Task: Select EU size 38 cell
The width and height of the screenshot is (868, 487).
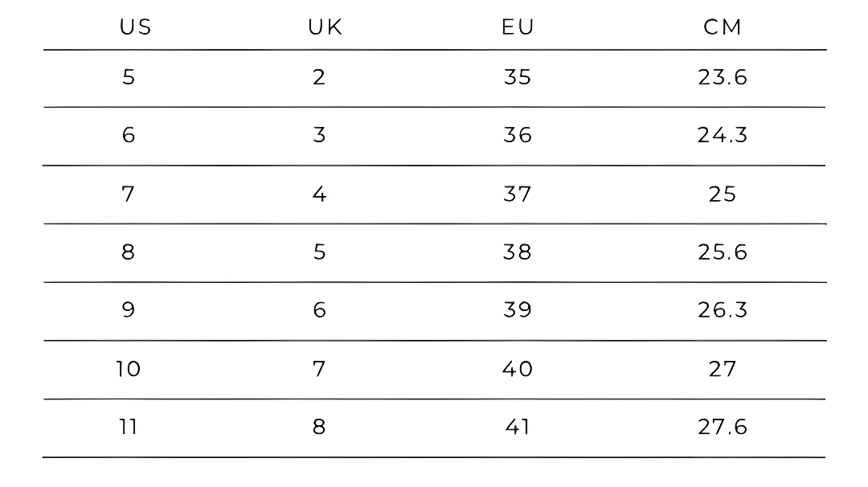Action: tap(518, 252)
